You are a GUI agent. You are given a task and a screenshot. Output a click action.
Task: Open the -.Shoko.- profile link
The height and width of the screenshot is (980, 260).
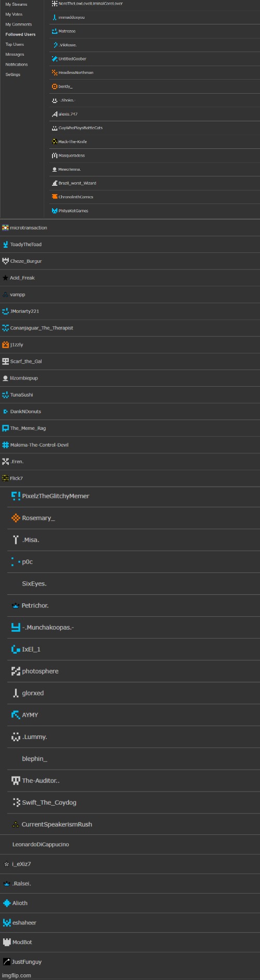coord(67,100)
